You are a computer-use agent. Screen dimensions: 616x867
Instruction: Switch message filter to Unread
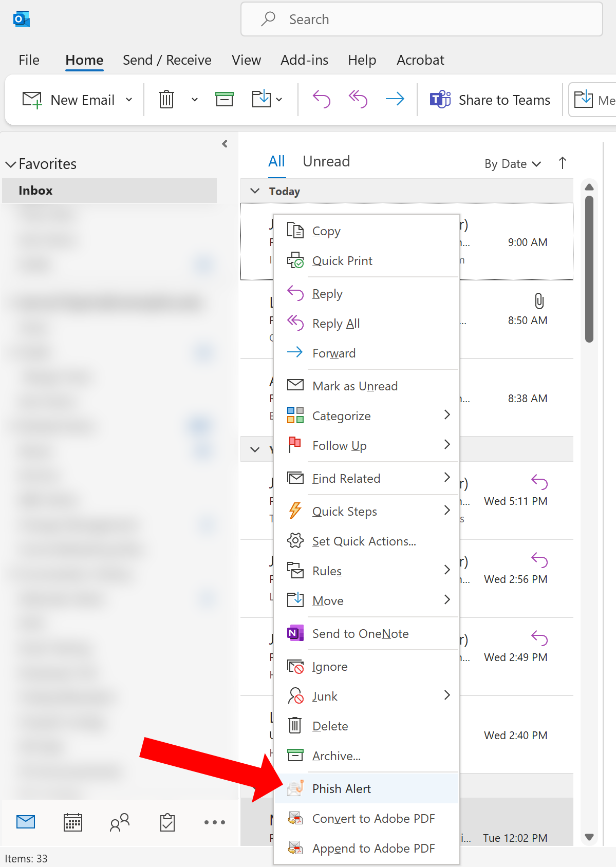[326, 162]
